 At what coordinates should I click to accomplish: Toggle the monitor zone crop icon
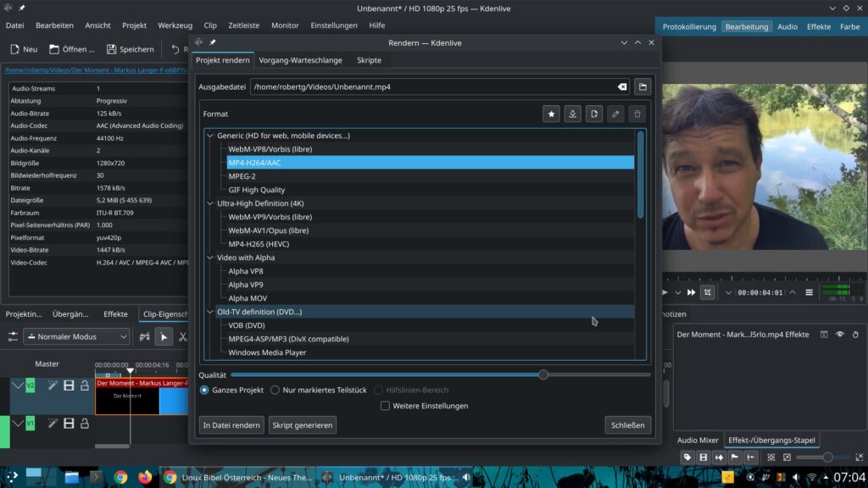[708, 292]
